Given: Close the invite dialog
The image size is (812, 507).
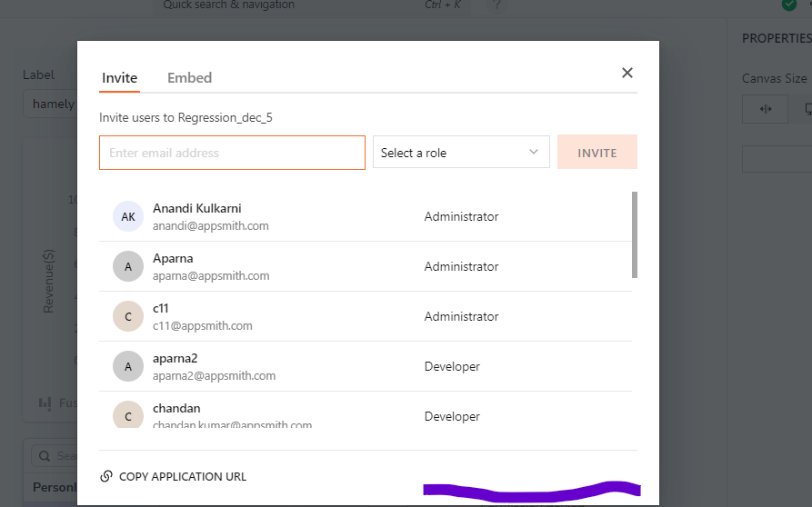Looking at the screenshot, I should (627, 73).
